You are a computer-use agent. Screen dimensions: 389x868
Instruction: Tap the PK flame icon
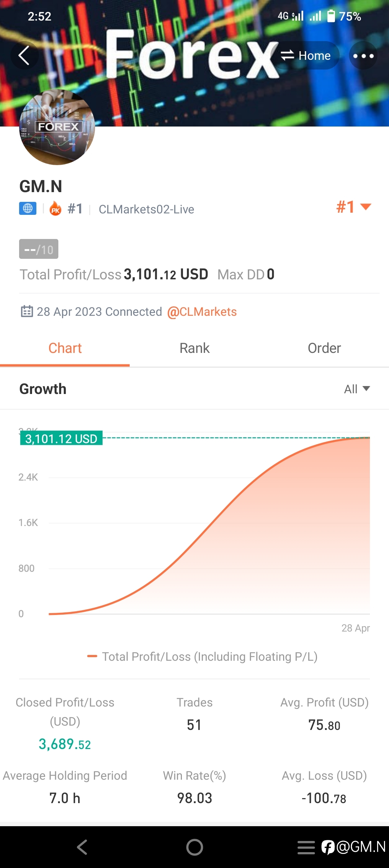click(x=55, y=209)
